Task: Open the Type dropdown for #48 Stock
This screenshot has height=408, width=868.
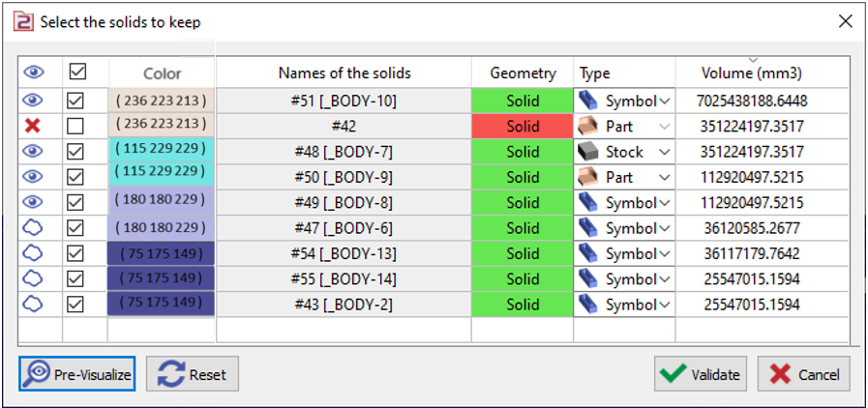Action: 664,152
